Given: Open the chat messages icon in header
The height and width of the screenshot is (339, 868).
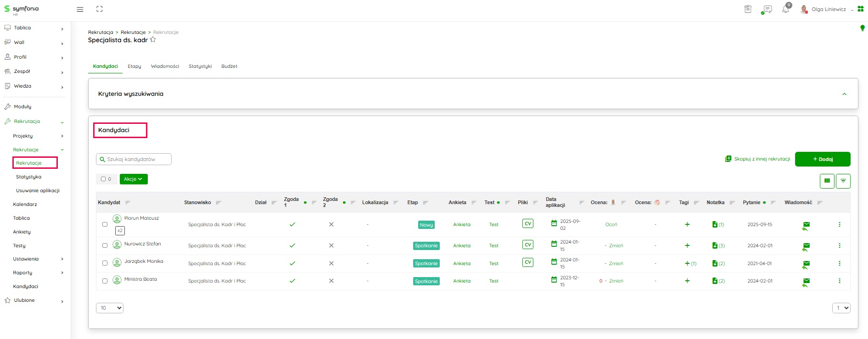Looking at the screenshot, I should click(x=767, y=9).
